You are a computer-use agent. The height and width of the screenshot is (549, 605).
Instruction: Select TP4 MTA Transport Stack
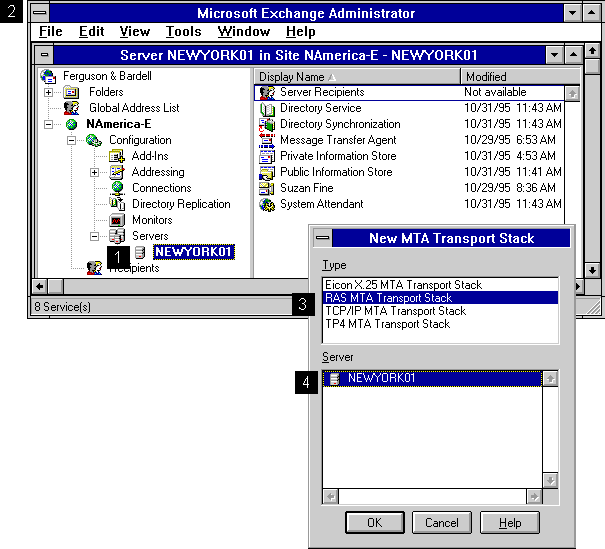440,324
